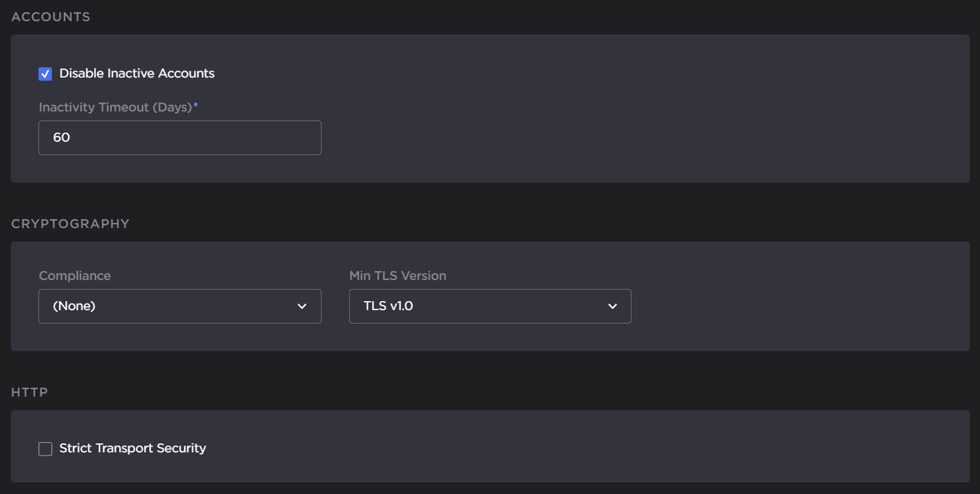
Task: Click the Inactivity Timeout (Days) field label
Action: click(x=115, y=108)
